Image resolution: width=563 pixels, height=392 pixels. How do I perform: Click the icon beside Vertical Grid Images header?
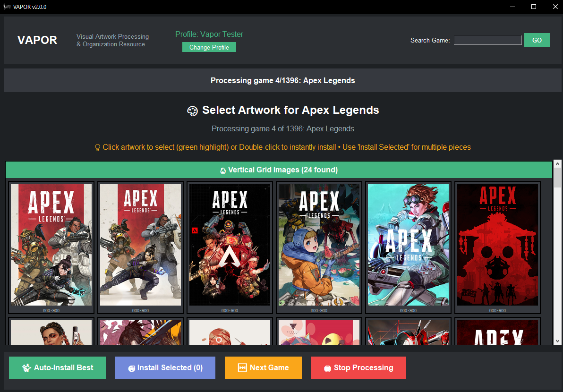coord(223,170)
